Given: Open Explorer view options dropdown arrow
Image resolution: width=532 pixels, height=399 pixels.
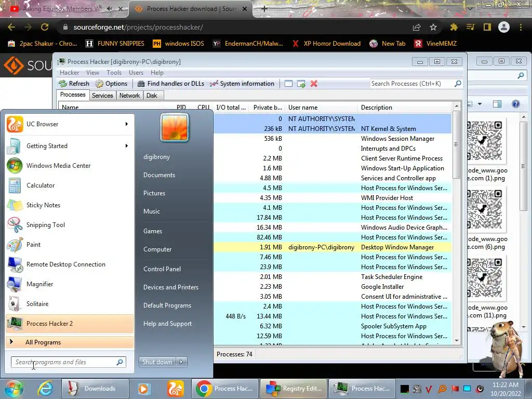Looking at the screenshot, I should (480, 104).
